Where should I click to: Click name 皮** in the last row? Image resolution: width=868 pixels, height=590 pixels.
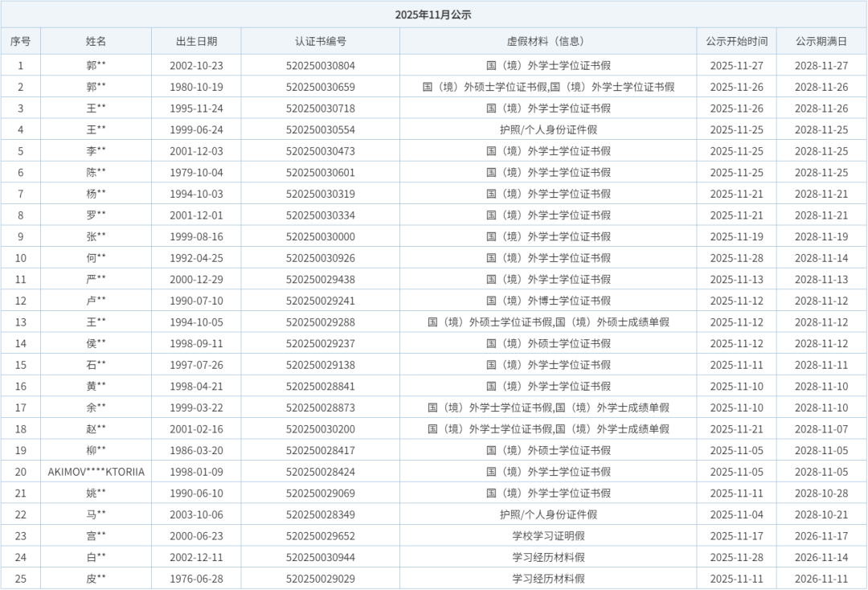point(96,579)
